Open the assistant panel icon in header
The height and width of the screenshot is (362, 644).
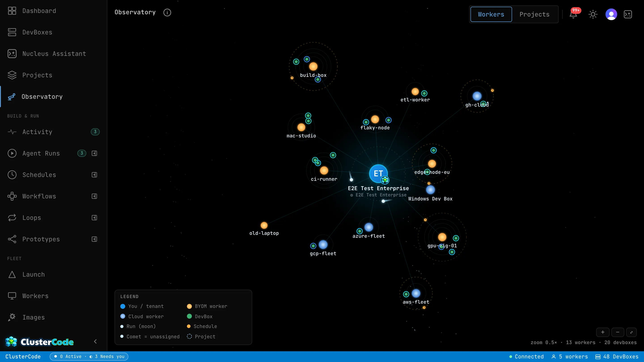(x=628, y=14)
